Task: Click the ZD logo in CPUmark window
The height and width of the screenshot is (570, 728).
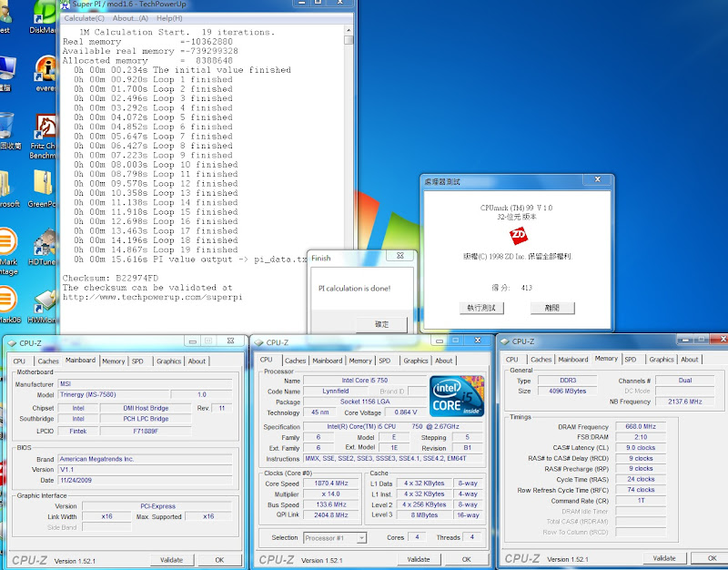Action: pos(518,236)
